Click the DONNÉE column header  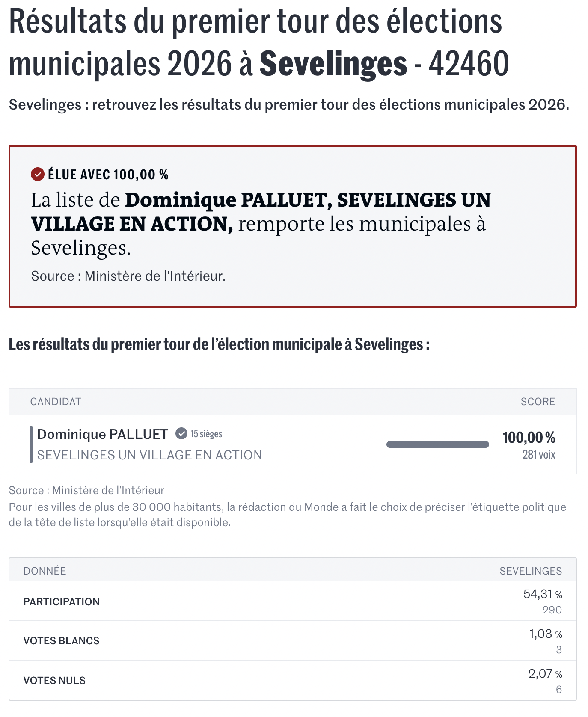(45, 571)
